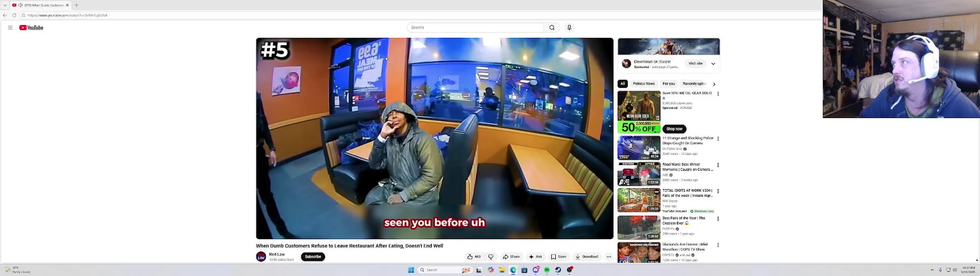Open Steam from taskbar
The image size is (980, 276).
558,270
